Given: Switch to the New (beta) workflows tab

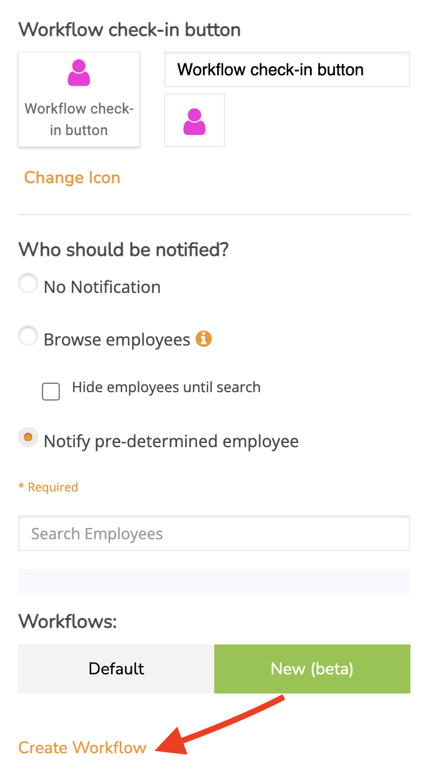Looking at the screenshot, I should pos(312,669).
